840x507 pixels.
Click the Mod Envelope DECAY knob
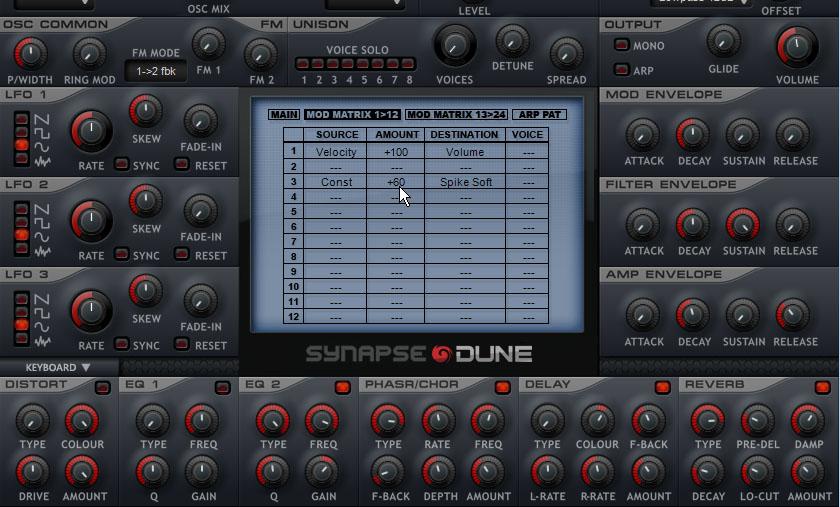pyautogui.click(x=693, y=135)
